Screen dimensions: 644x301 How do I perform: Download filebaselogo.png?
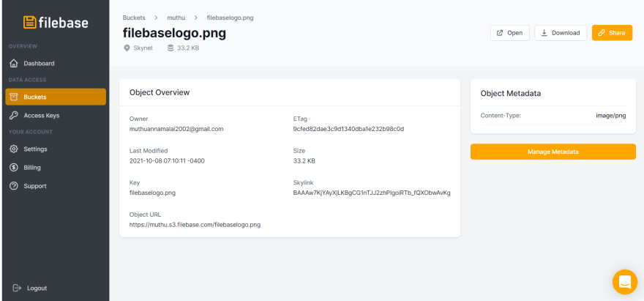(x=561, y=33)
